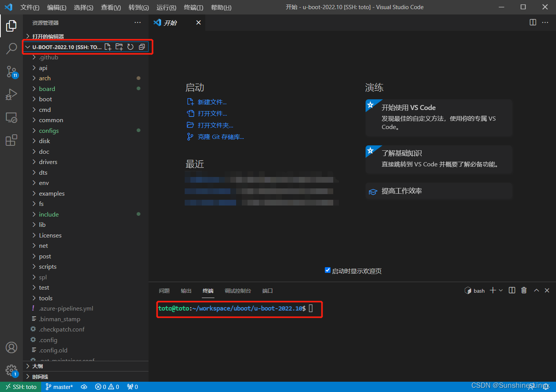Open the Explorer view in activity bar

coord(11,26)
